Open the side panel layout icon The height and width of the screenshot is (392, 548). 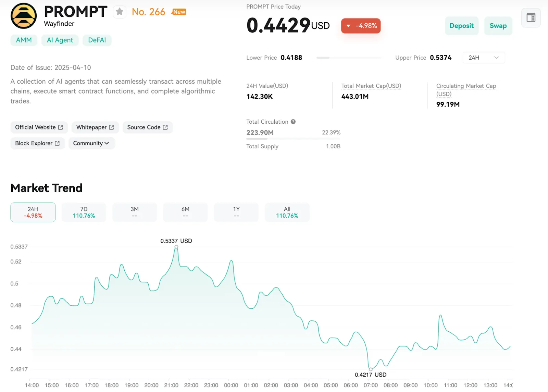(x=531, y=17)
